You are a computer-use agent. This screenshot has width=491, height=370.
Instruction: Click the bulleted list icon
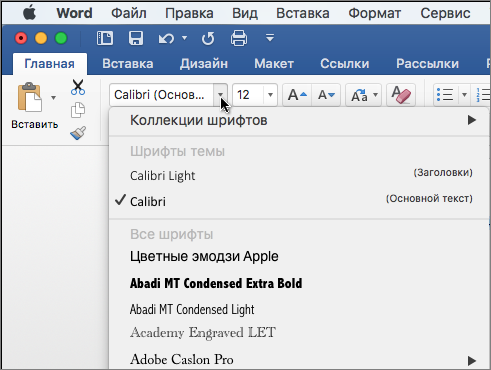click(x=445, y=95)
